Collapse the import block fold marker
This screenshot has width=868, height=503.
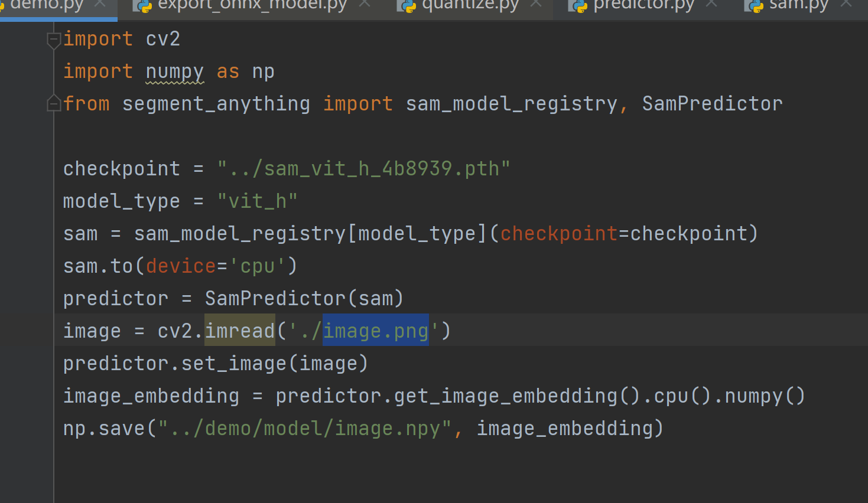click(53, 40)
